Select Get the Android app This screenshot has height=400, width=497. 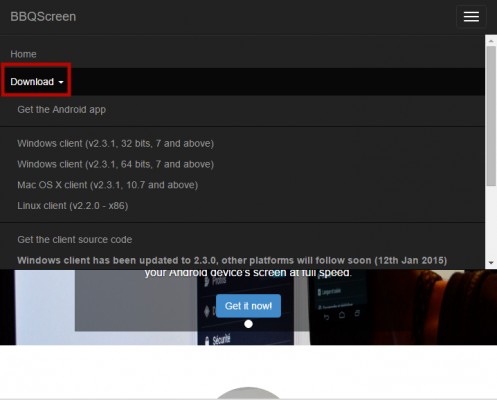pos(62,110)
